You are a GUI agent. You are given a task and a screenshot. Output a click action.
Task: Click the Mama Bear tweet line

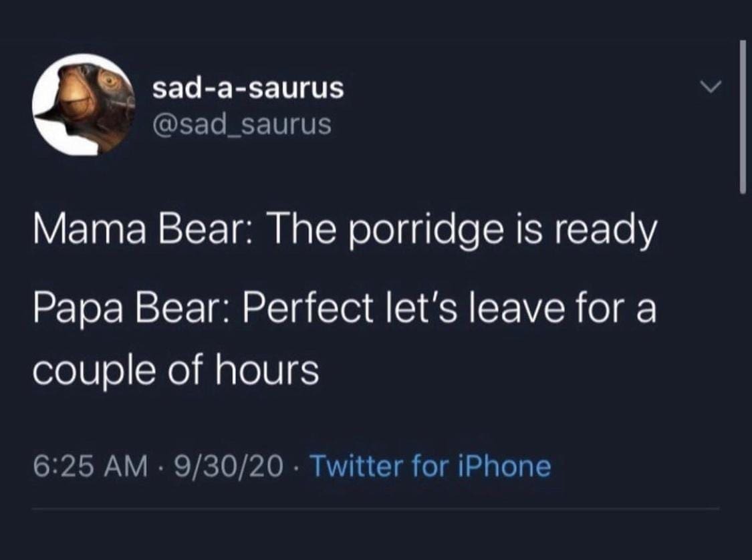(345, 233)
